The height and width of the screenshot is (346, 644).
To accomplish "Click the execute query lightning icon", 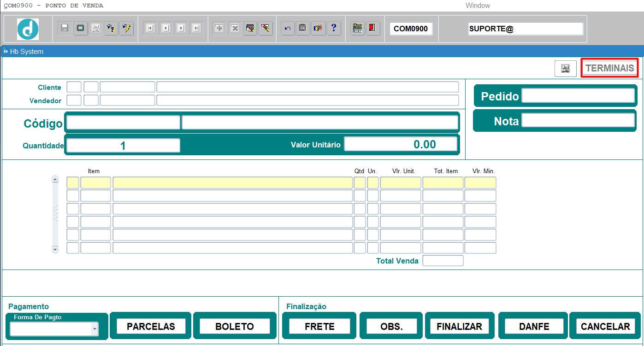I will [x=126, y=29].
